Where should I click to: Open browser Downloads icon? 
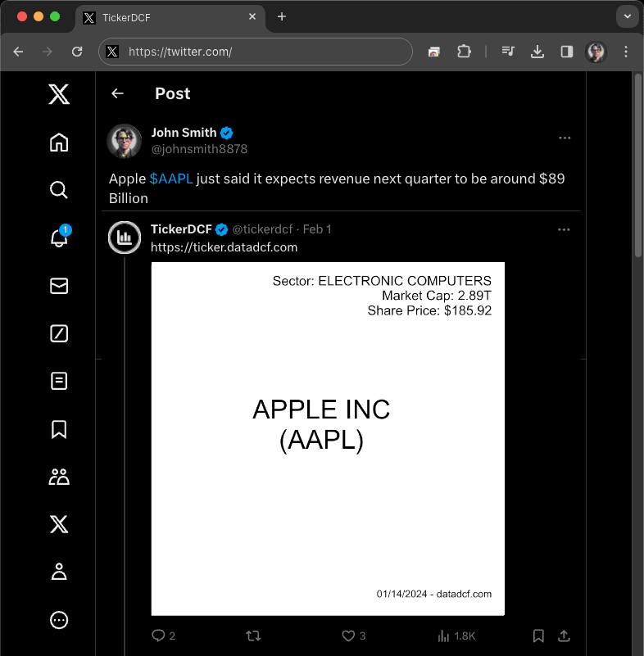coord(537,52)
